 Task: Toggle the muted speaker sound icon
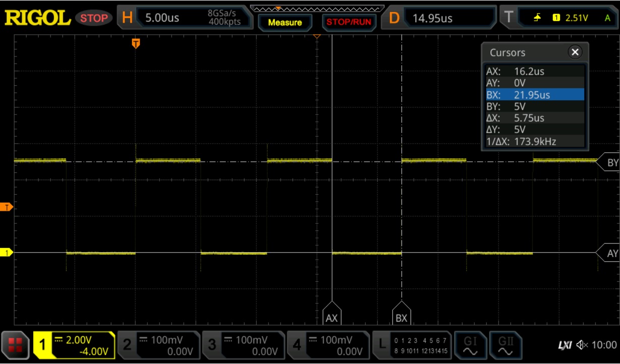click(x=582, y=345)
